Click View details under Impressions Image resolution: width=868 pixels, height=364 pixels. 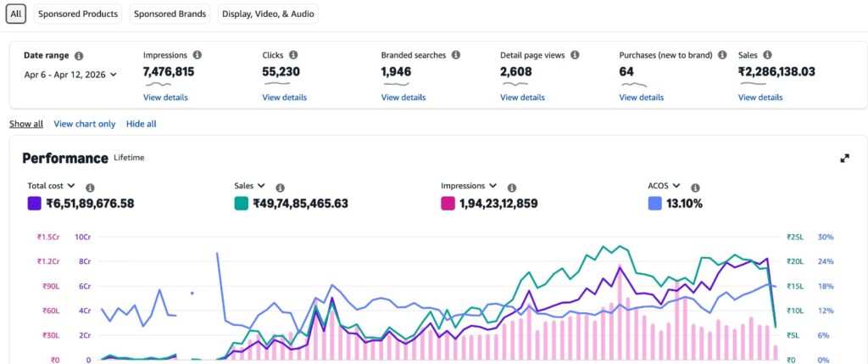tap(165, 98)
